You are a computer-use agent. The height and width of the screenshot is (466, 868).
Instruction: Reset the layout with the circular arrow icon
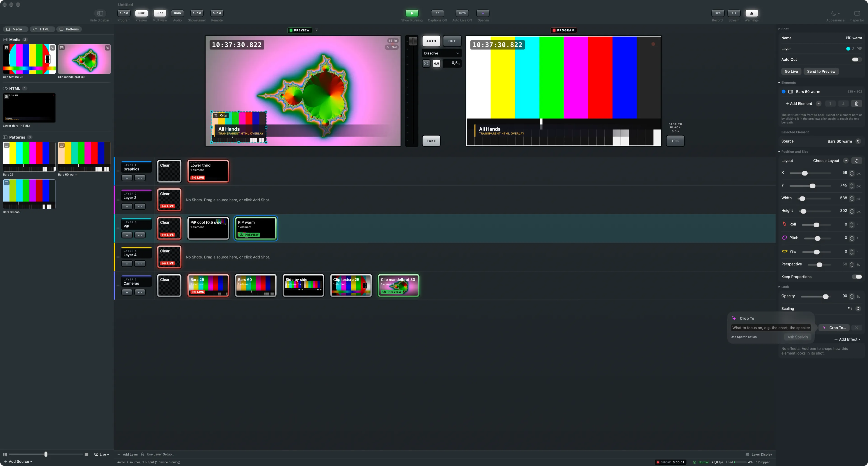(x=856, y=161)
